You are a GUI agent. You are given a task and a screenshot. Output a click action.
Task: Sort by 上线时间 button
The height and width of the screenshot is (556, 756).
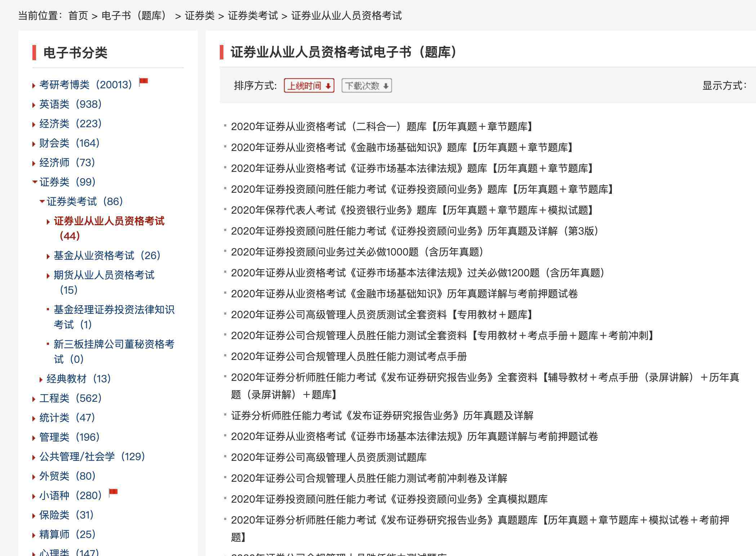(309, 85)
